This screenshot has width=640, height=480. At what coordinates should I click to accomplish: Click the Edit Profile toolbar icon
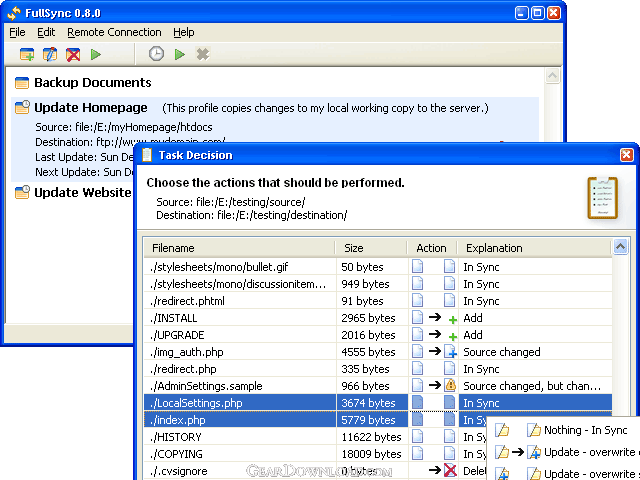tap(50, 54)
